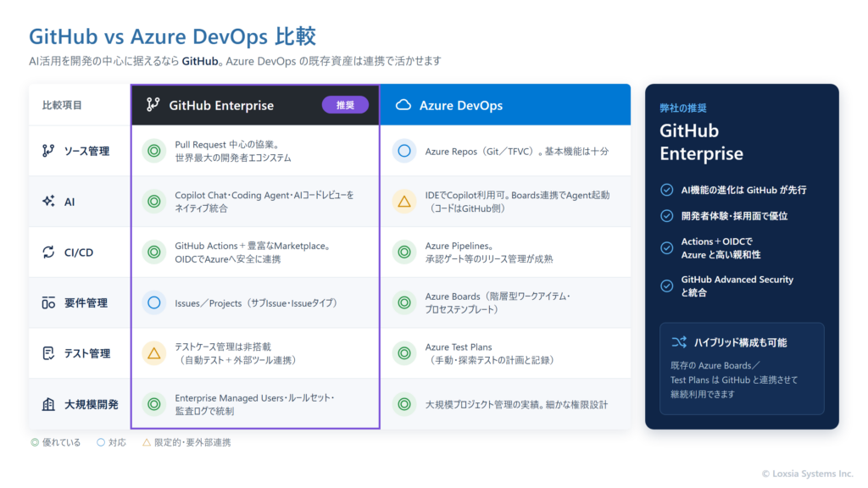Click the ハイブリッド構成も可能 heading
Viewport: 868px width, 488px height.
(741, 342)
